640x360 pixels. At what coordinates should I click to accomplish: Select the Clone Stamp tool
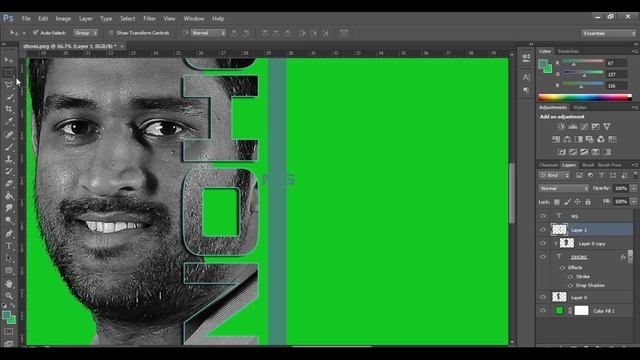tap(9, 159)
